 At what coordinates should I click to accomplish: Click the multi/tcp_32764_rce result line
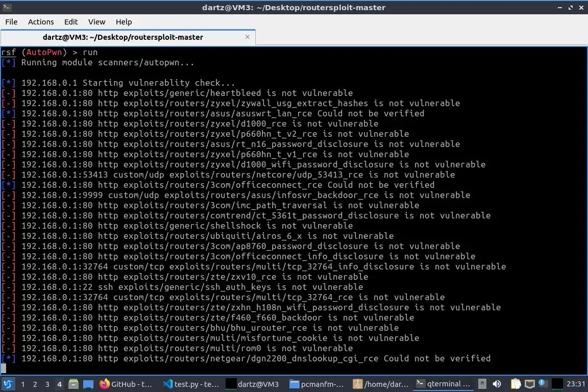[x=223, y=297]
